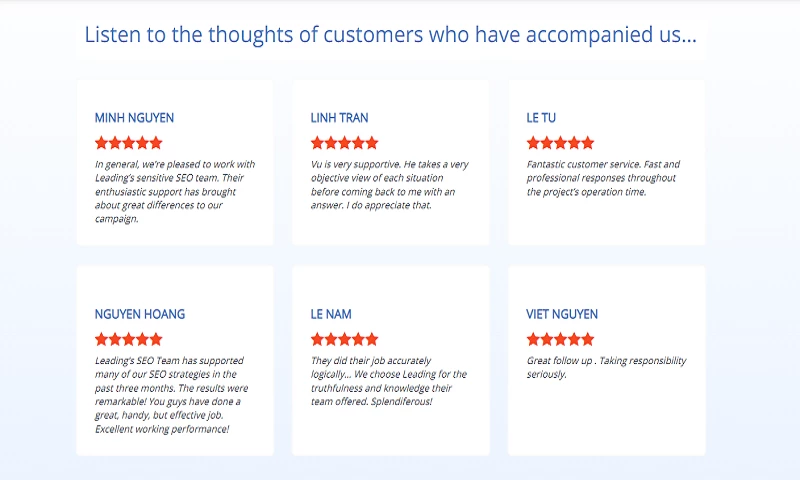Click Le Tu's "Fantastic customer service" review text

point(603,178)
